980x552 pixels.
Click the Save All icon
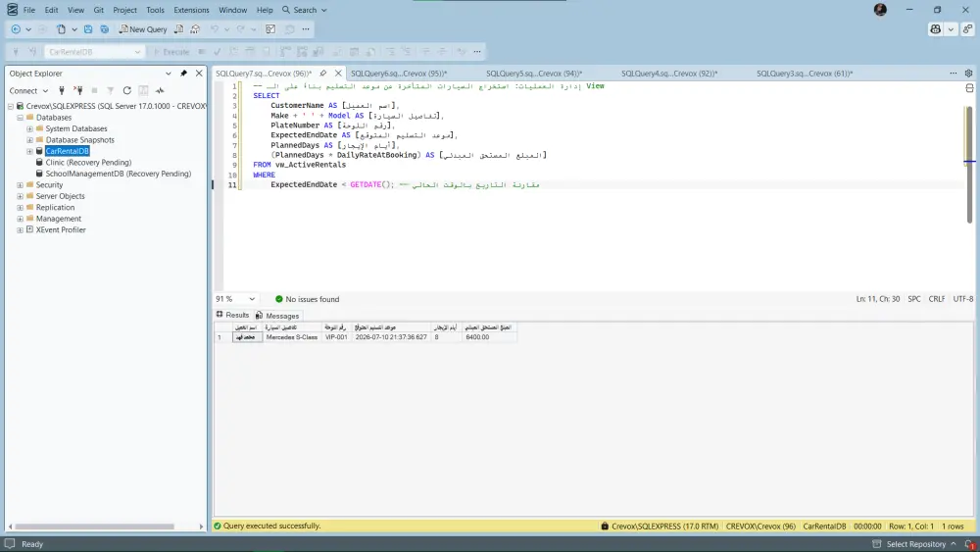(x=105, y=29)
